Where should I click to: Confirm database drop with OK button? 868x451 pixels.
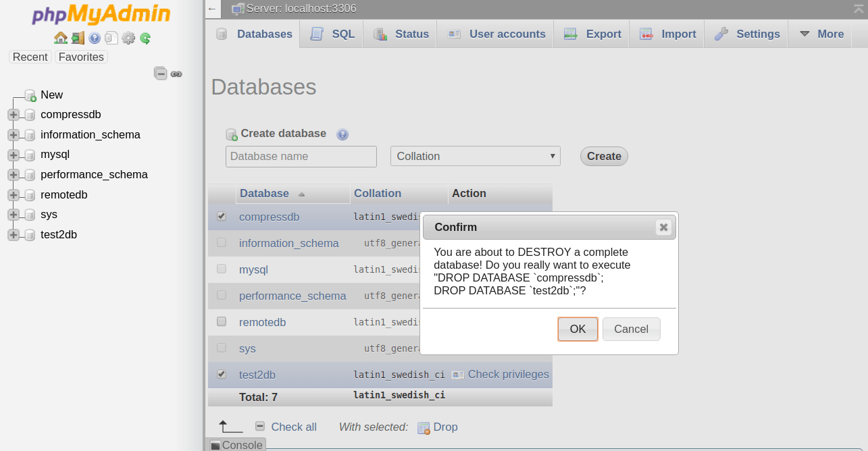coord(578,329)
